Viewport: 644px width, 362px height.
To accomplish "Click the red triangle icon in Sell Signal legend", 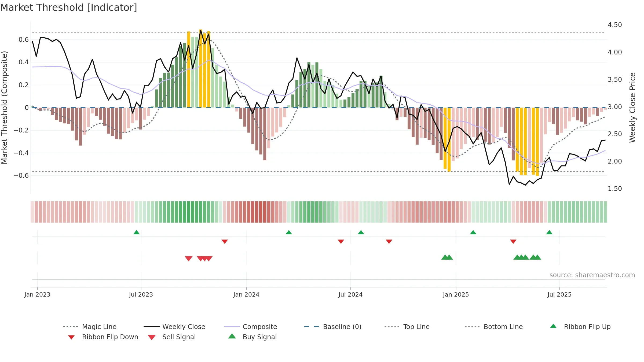I will (152, 337).
